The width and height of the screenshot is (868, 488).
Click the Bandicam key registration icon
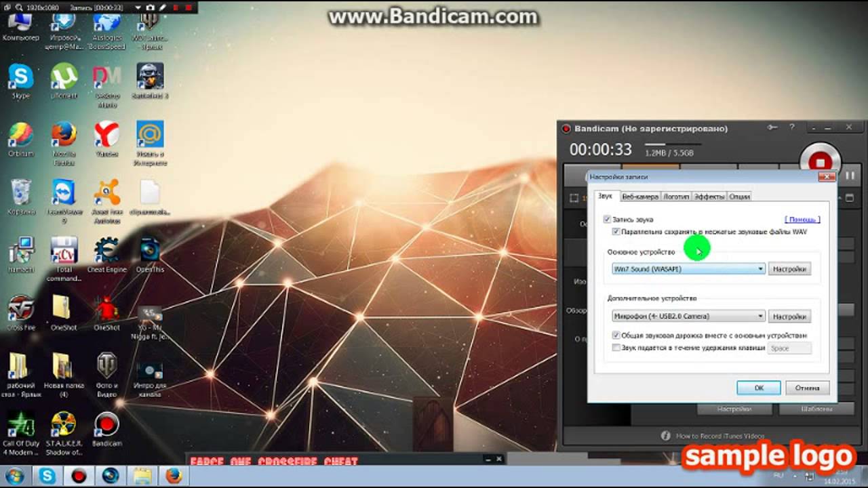[772, 127]
